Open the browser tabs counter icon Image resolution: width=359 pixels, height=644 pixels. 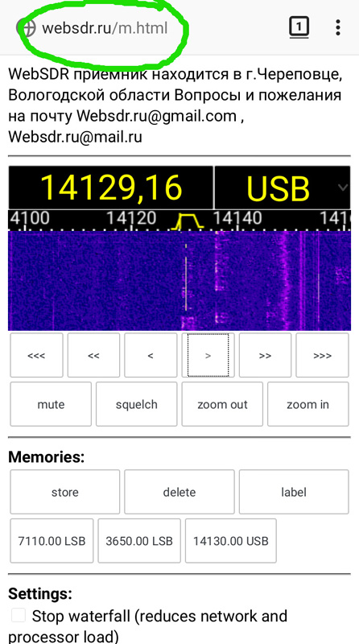(x=299, y=28)
